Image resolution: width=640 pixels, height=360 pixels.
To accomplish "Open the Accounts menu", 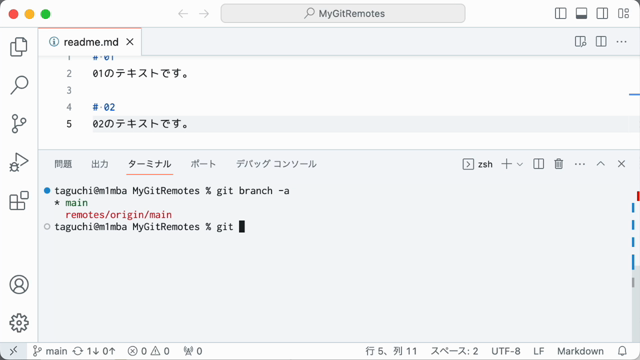I will [x=19, y=284].
